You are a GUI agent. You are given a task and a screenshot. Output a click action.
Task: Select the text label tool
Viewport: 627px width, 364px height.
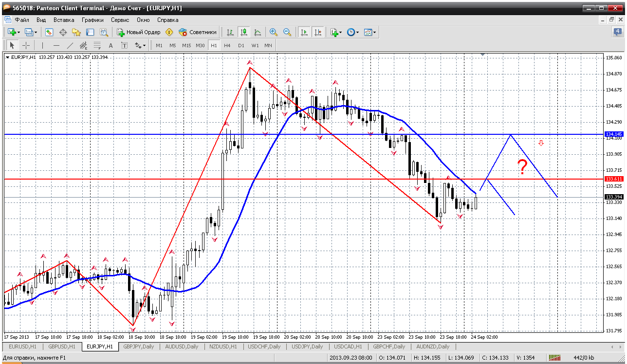click(x=124, y=45)
